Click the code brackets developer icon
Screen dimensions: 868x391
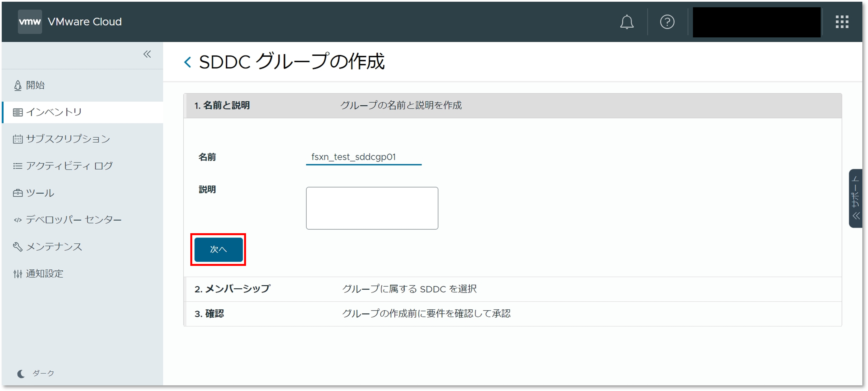18,220
